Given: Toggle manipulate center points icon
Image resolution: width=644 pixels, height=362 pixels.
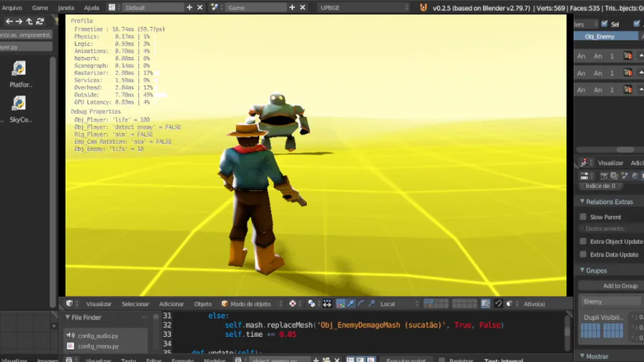Looking at the screenshot, I should pos(327,304).
